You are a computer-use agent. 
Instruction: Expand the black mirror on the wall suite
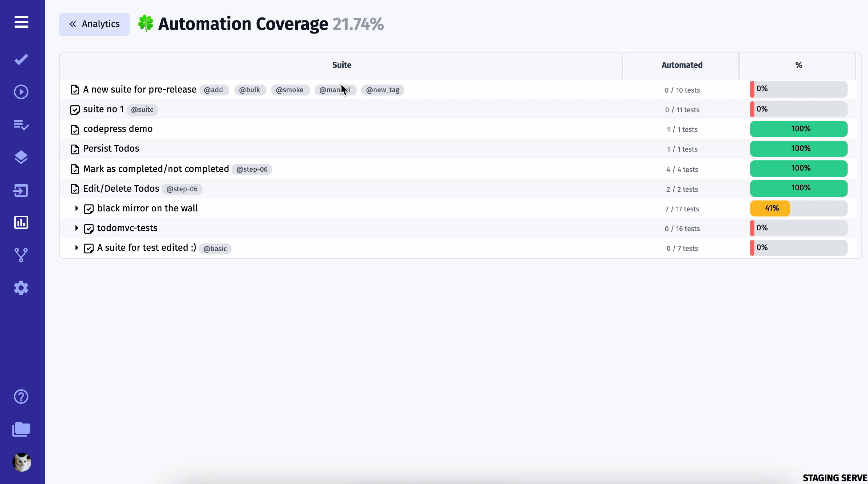pyautogui.click(x=76, y=208)
